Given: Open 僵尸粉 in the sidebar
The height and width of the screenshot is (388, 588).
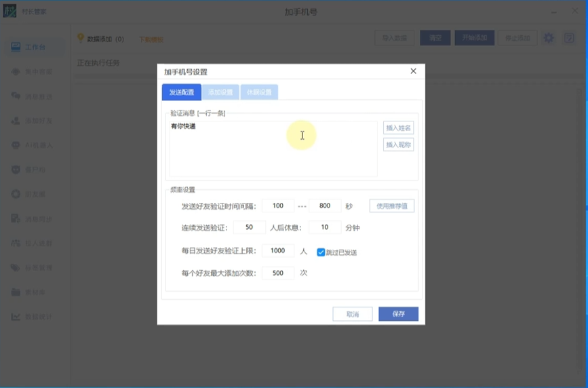Looking at the screenshot, I should pyautogui.click(x=28, y=170).
